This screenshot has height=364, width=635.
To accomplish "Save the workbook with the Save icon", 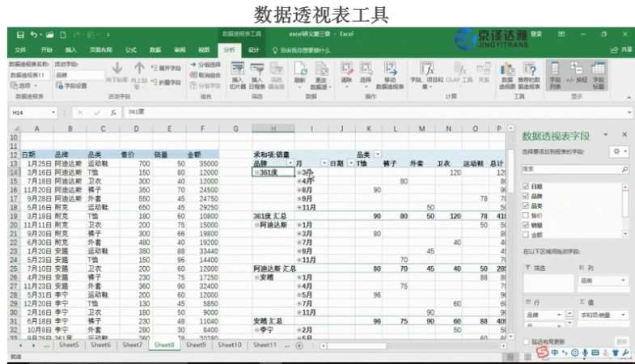I will point(20,36).
